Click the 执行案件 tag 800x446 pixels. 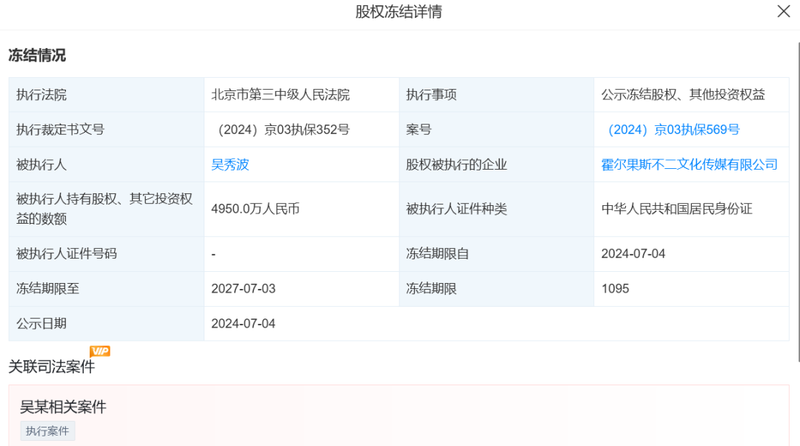pyautogui.click(x=47, y=431)
